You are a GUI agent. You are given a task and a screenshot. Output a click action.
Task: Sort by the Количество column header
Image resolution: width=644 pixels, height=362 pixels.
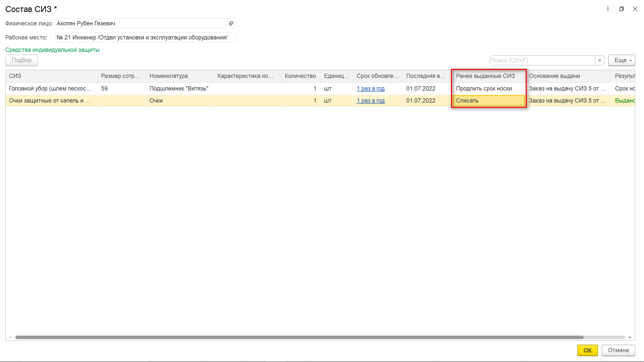click(300, 76)
